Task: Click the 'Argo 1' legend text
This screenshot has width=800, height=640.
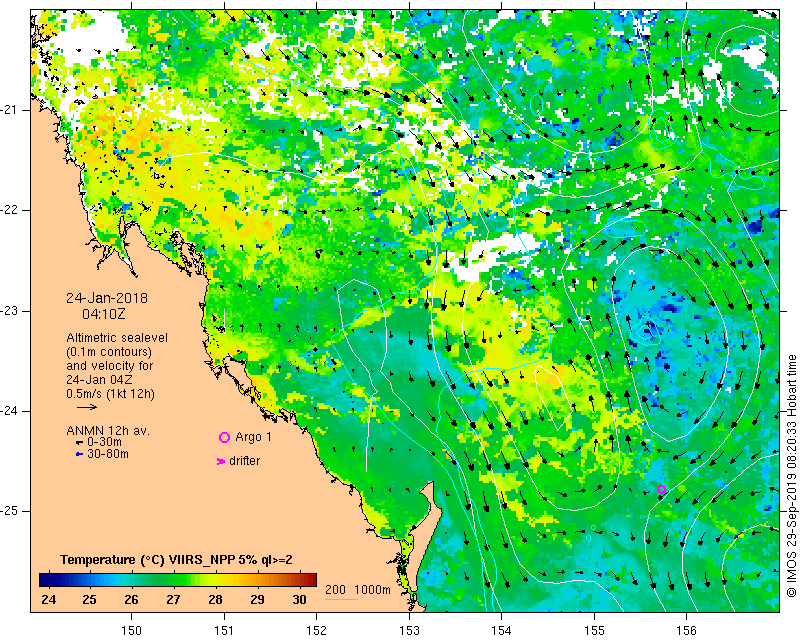Action: 254,437
